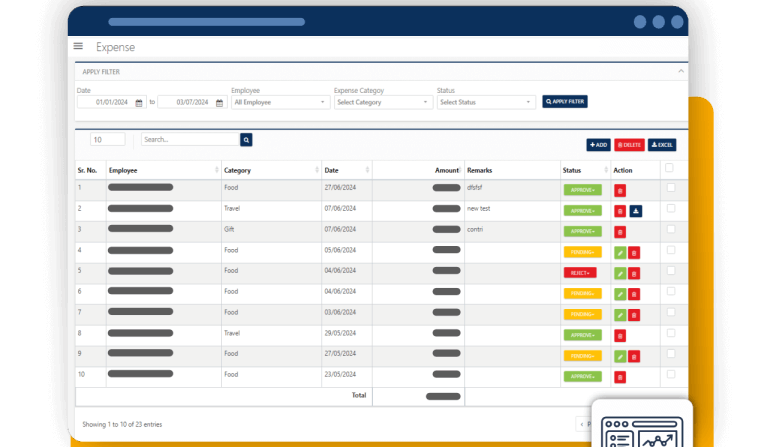
Task: Export the table with Excel button
Action: [x=662, y=145]
